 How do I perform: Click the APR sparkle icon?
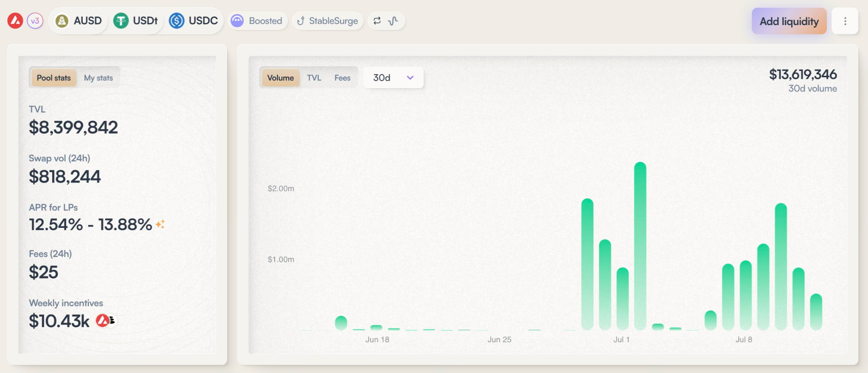pos(160,224)
